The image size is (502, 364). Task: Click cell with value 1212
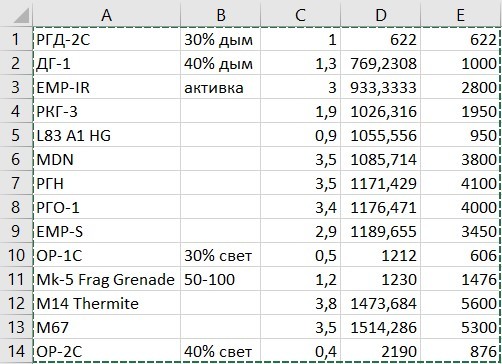380,255
